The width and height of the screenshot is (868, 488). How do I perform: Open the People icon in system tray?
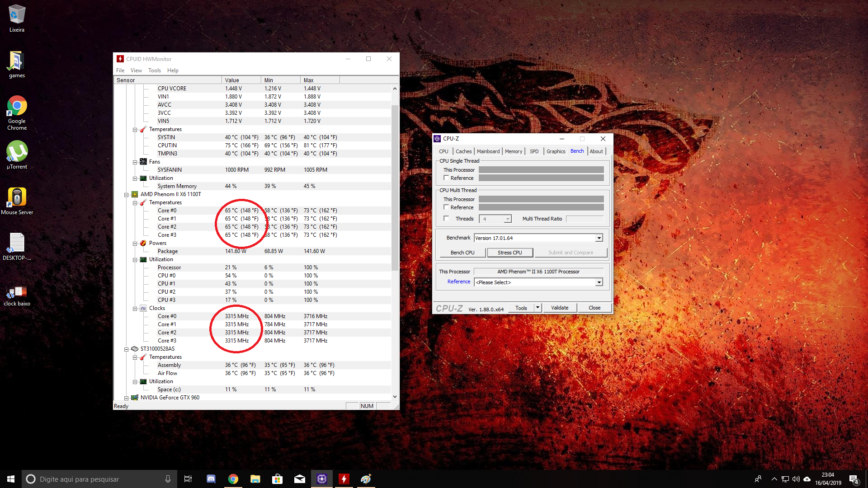758,479
